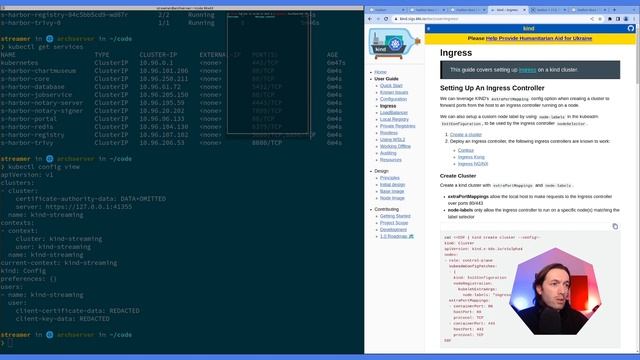Open the browser extensions puzzle icon
The image size is (640, 360).
pyautogui.click(x=610, y=19)
